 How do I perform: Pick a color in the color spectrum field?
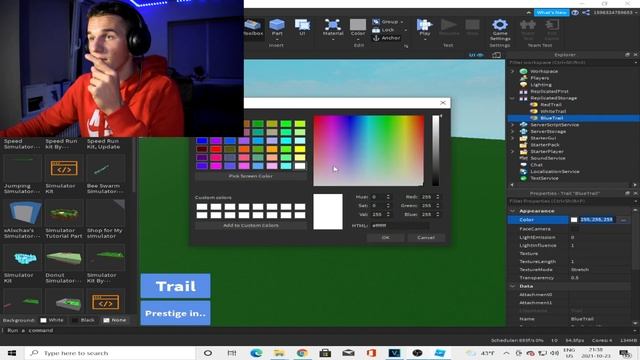(369, 151)
